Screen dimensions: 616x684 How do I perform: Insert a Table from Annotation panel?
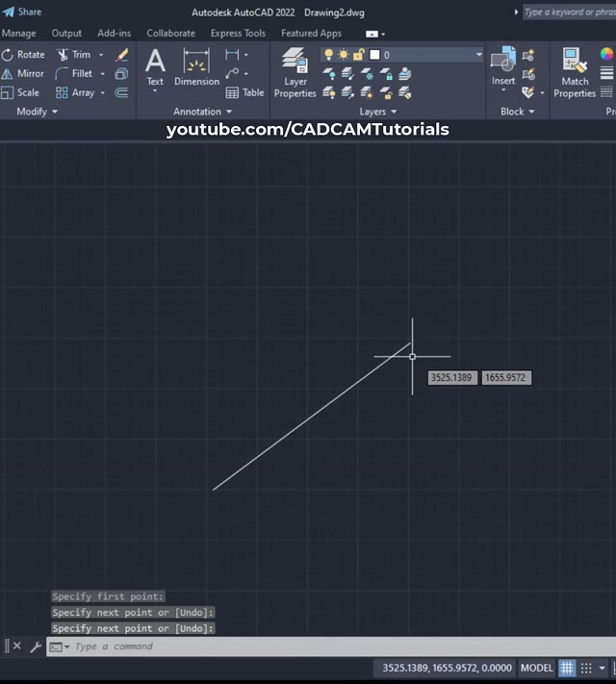(245, 93)
